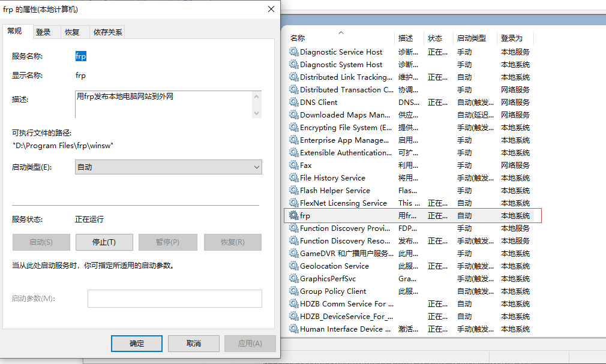Sort by the 启动类型 column header

tap(471, 38)
